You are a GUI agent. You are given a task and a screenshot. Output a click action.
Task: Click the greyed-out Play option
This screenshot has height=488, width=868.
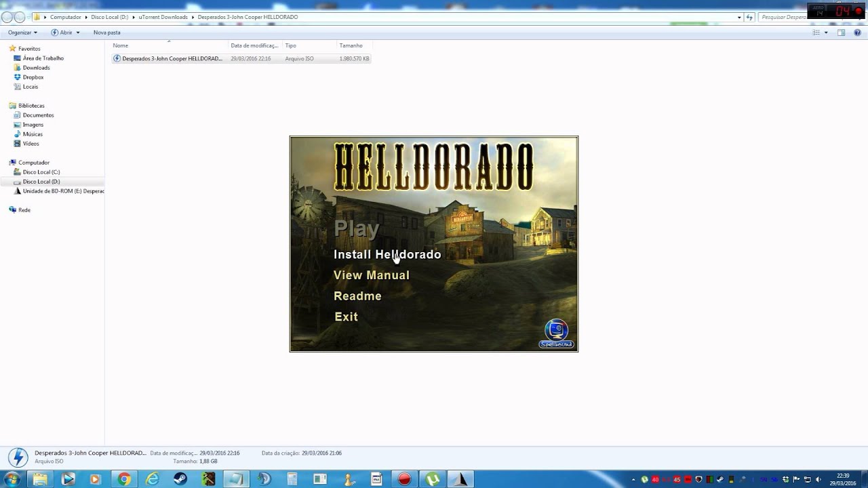click(356, 228)
